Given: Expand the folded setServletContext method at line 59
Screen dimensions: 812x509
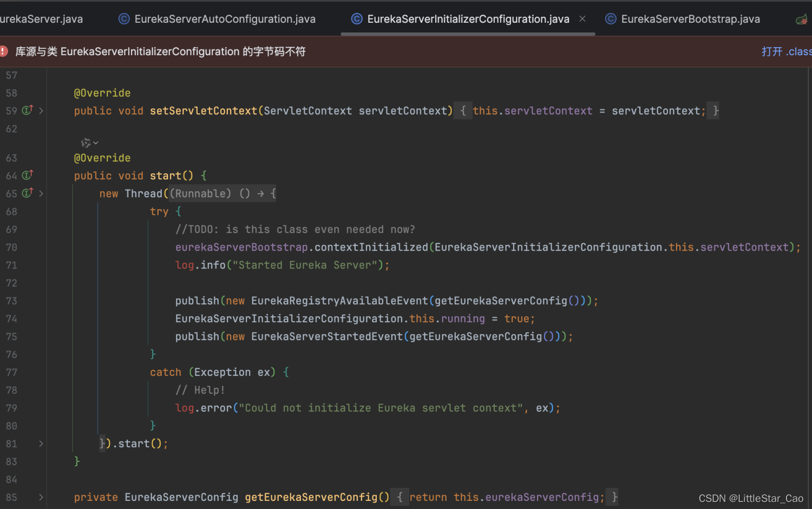Looking at the screenshot, I should (41, 111).
